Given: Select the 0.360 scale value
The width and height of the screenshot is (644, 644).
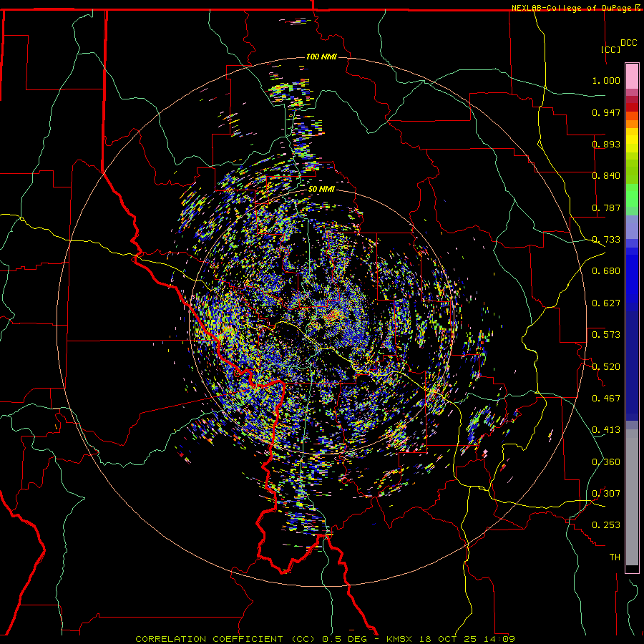Looking at the screenshot, I should [x=606, y=462].
